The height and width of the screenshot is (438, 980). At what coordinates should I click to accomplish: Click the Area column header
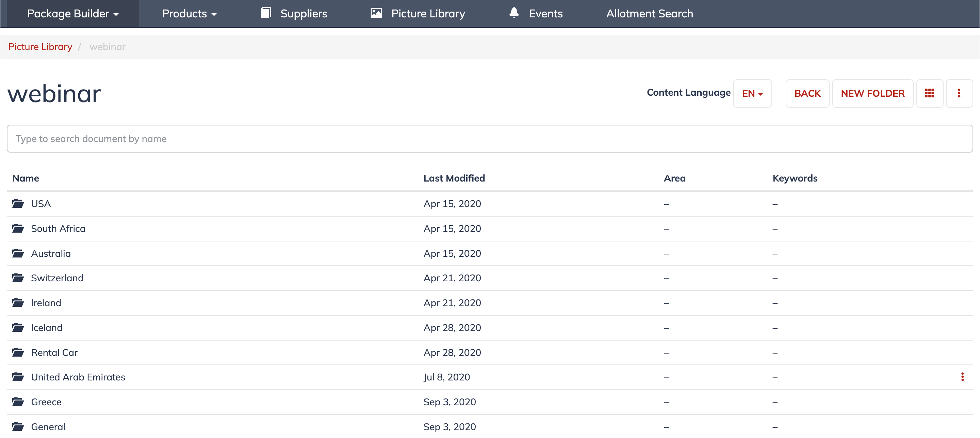(x=674, y=178)
